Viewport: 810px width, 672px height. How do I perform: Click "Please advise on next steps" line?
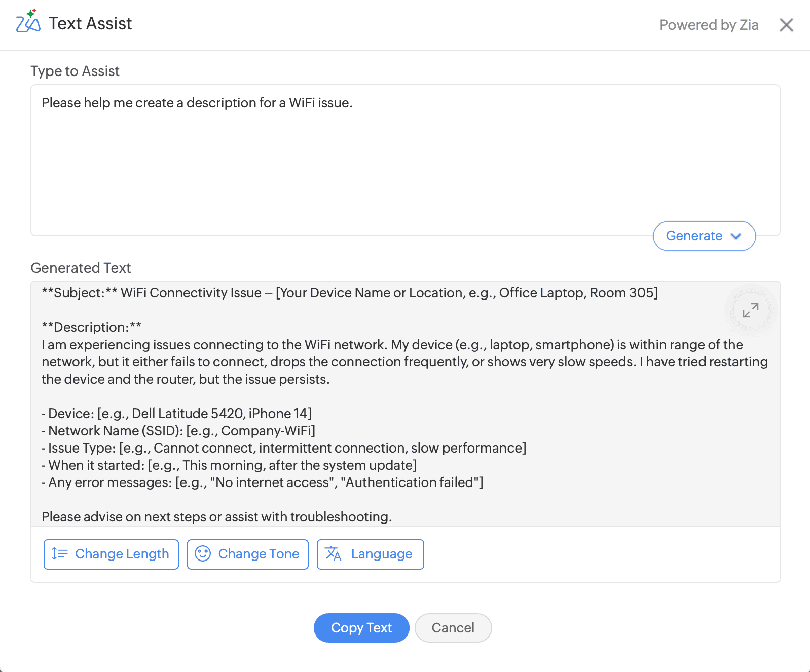pos(217,517)
